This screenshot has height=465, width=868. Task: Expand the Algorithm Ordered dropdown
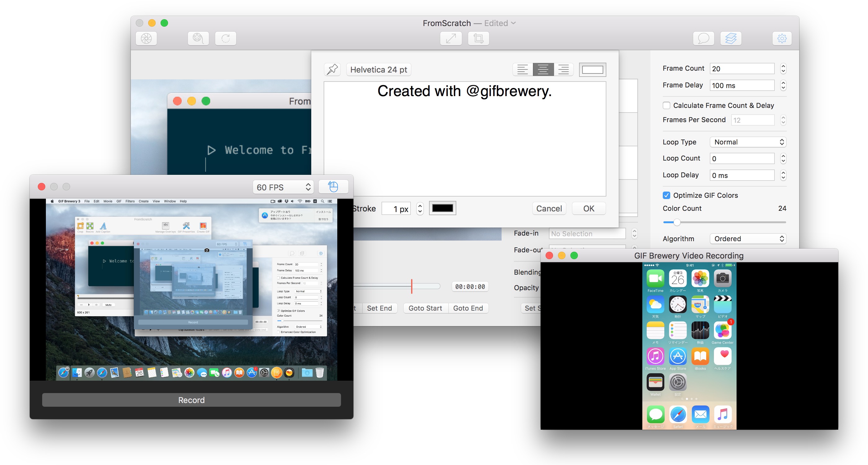tap(748, 239)
